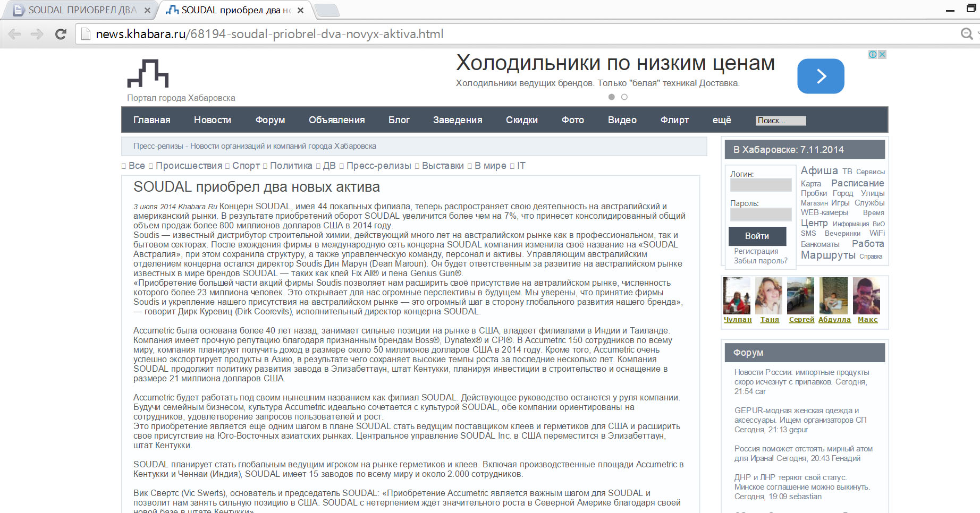This screenshot has width=980, height=513.
Task: Filter news by ДВ category
Action: 330,166
